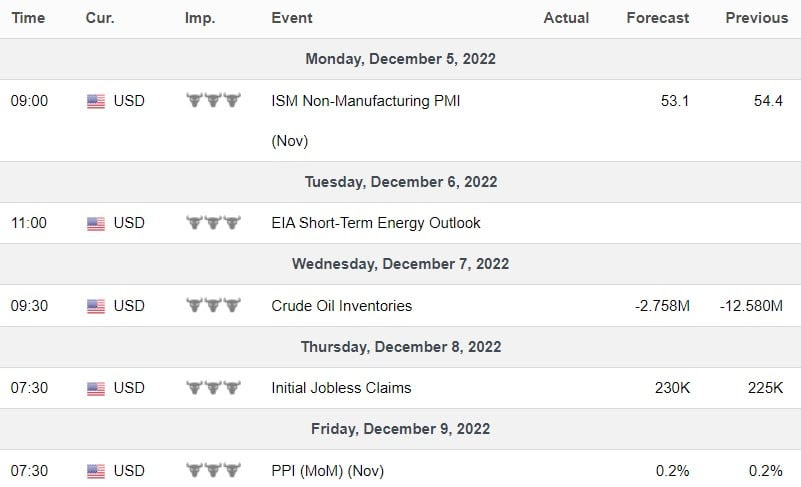Click the Monday, December 5, 2022 date row
801x487 pixels.
tap(400, 59)
